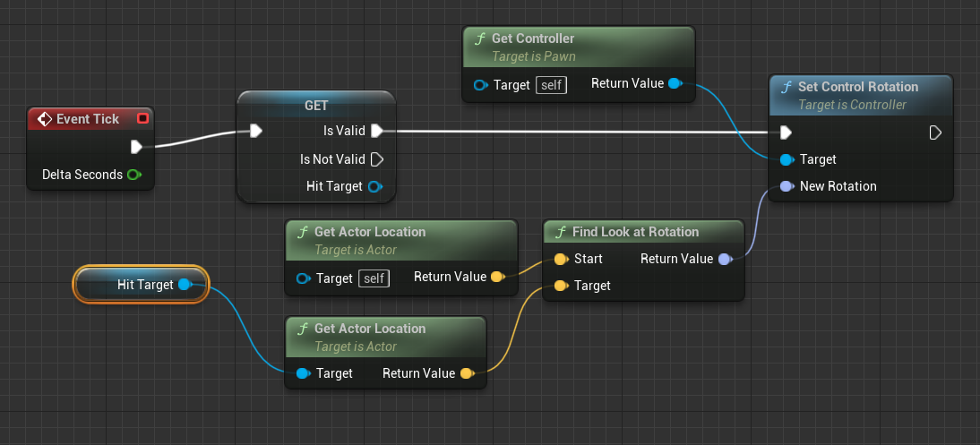Image resolution: width=980 pixels, height=445 pixels.
Task: Click the Hit Target variable output pin
Action: pyautogui.click(x=185, y=285)
